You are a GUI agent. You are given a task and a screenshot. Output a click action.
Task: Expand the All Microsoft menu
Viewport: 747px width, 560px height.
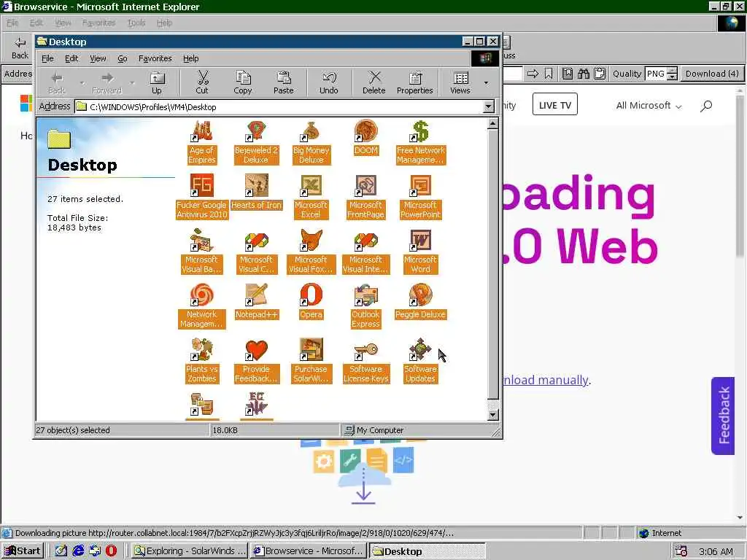pos(649,106)
